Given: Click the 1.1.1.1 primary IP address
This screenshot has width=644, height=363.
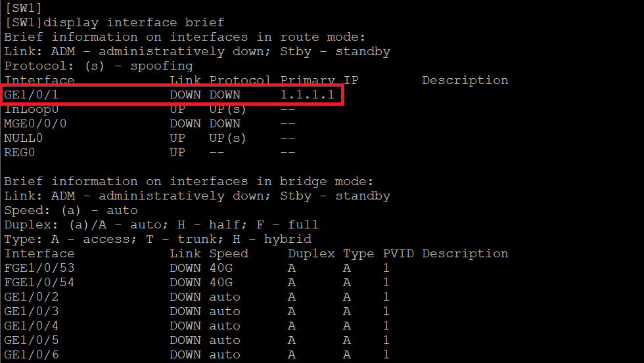Looking at the screenshot, I should click(307, 95).
